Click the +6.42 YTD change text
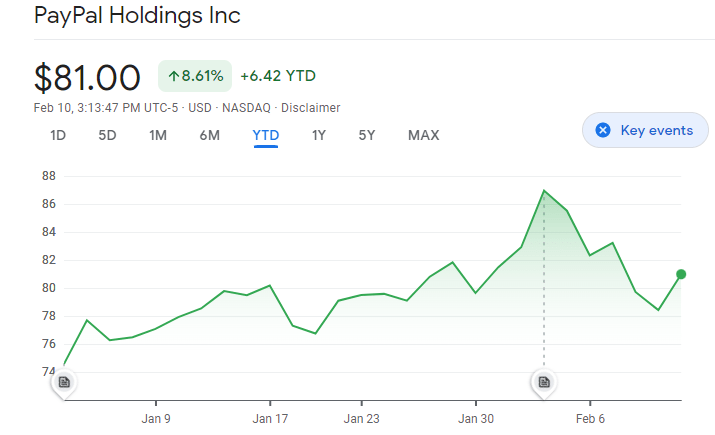This screenshot has width=715, height=435. 278,76
